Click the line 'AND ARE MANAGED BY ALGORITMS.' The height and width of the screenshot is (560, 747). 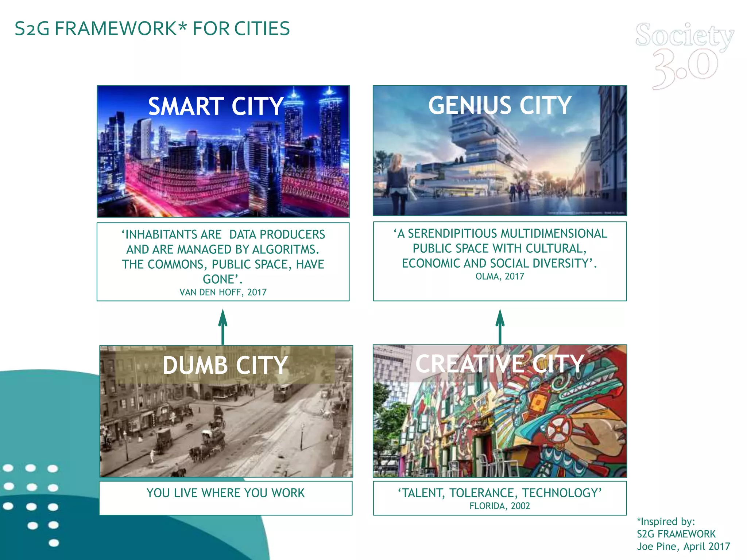coord(223,249)
